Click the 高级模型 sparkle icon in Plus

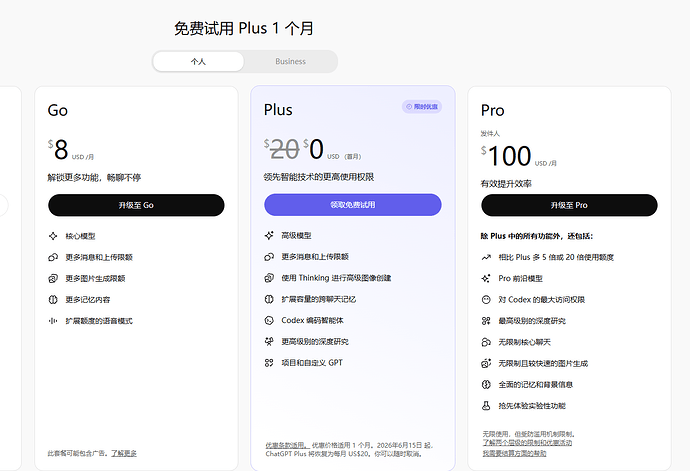[x=269, y=236]
